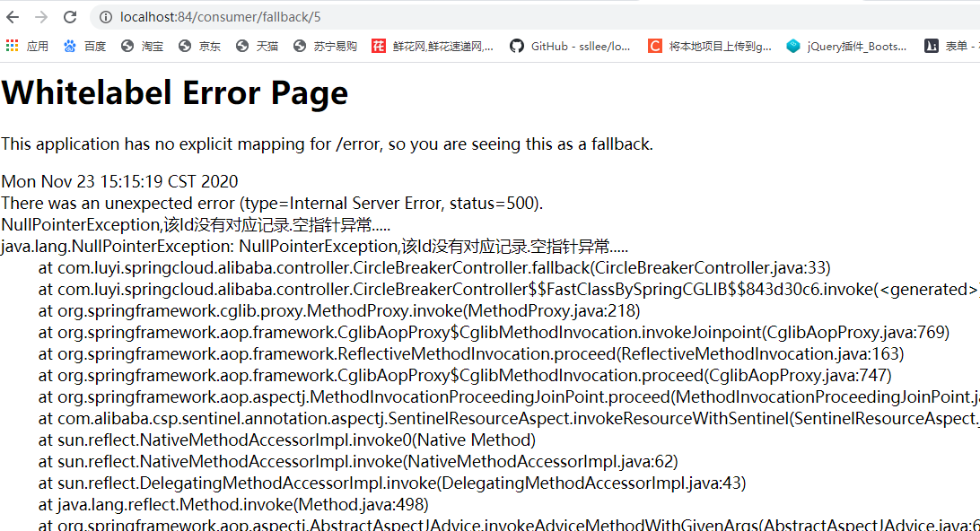Click the 鲜花网 red favicon
The height and width of the screenshot is (531, 980).
pyautogui.click(x=379, y=46)
